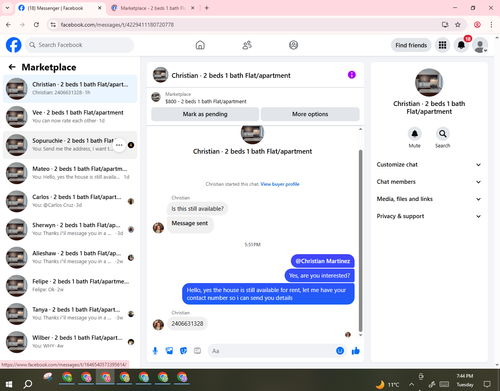
Task: Go back with the arrow beside Marketplace
Action: (12, 67)
